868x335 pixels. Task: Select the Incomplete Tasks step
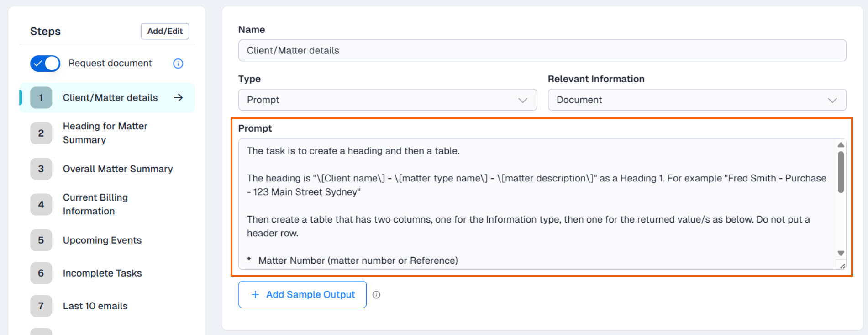[102, 273]
